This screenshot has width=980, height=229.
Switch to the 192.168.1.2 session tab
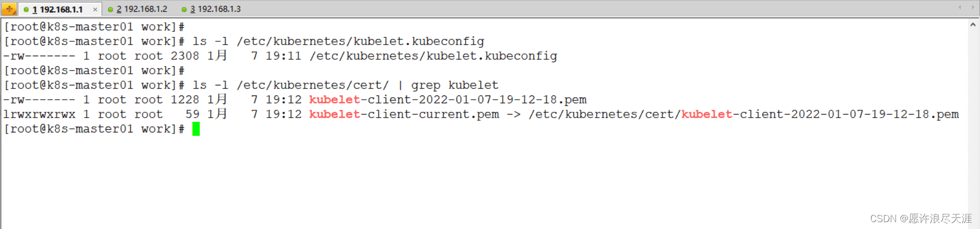(141, 9)
